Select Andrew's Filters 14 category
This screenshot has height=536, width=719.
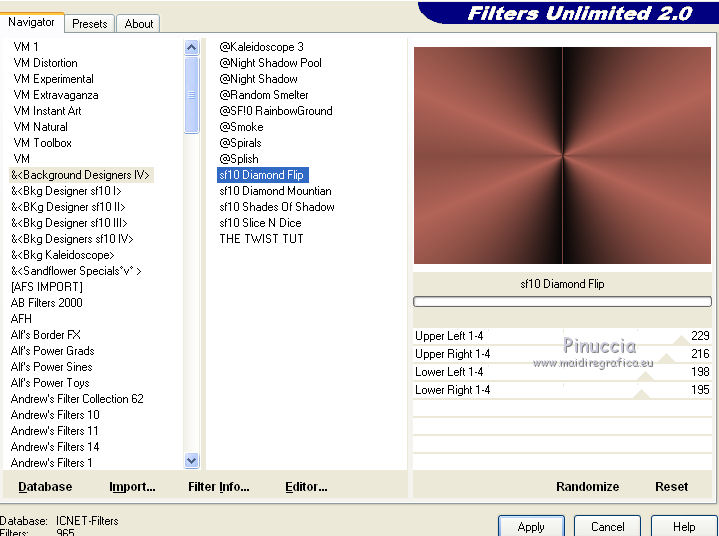(x=55, y=447)
